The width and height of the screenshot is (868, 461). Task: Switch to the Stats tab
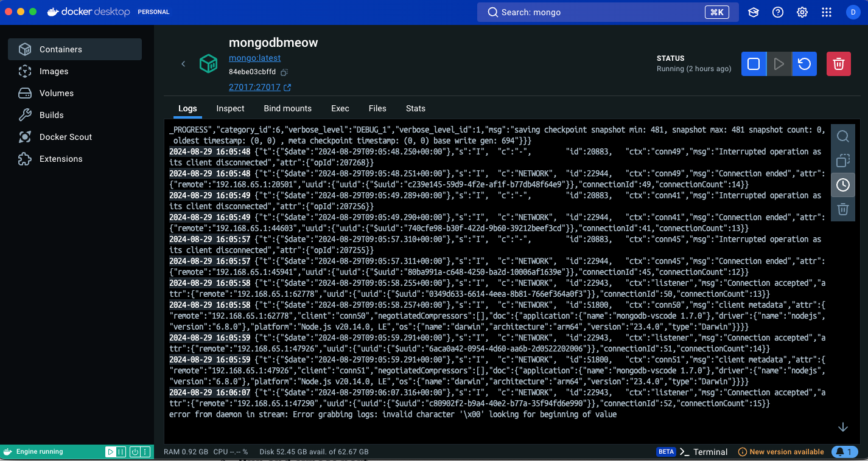415,108
